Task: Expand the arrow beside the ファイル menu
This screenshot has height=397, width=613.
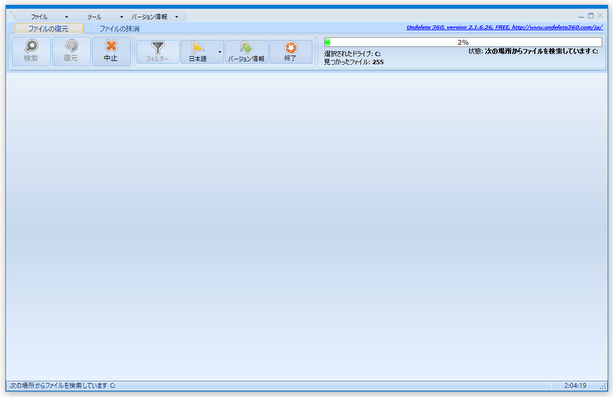Action: click(66, 17)
